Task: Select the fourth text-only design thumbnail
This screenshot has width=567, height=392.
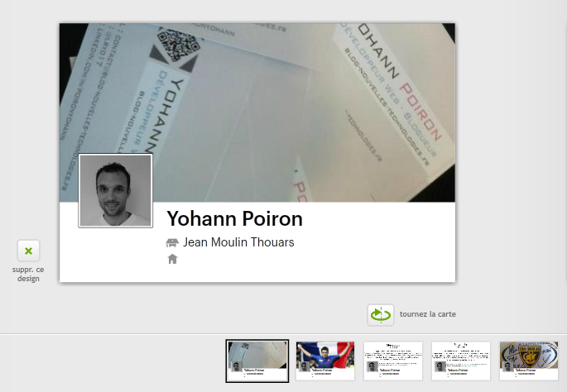Action: pos(461,361)
